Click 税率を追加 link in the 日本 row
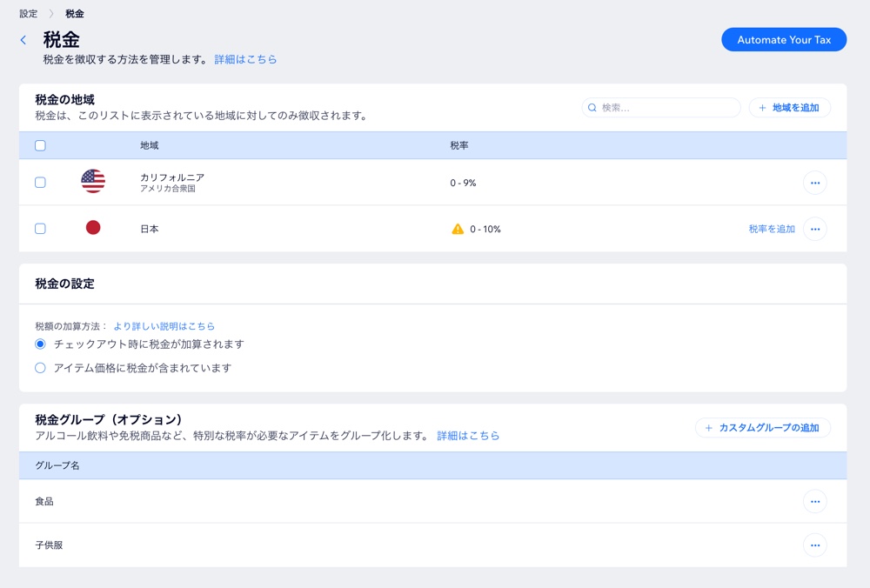This screenshot has width=870, height=588. 770,229
